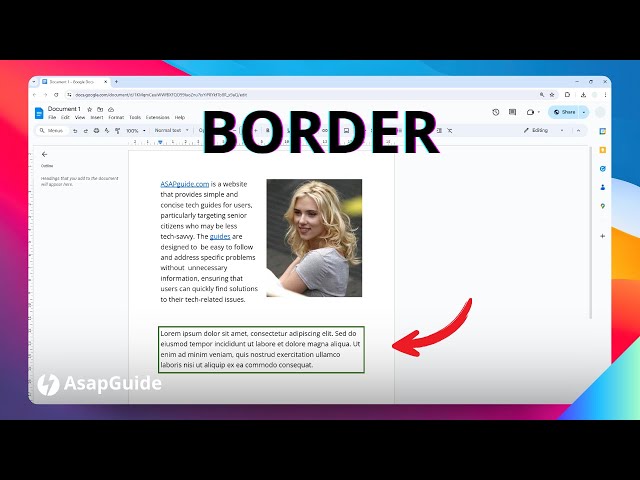The height and width of the screenshot is (480, 640).
Task: Rename the Document 1 title field
Action: click(64, 109)
